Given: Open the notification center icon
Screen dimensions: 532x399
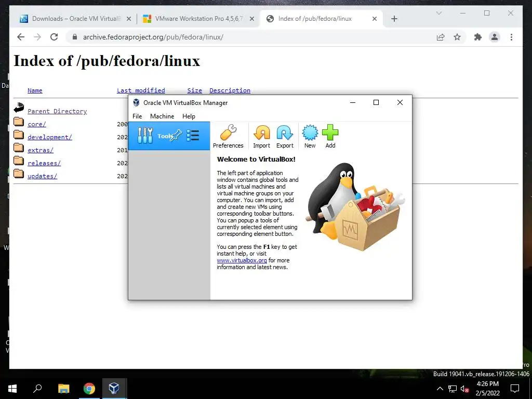Looking at the screenshot, I should [515, 389].
